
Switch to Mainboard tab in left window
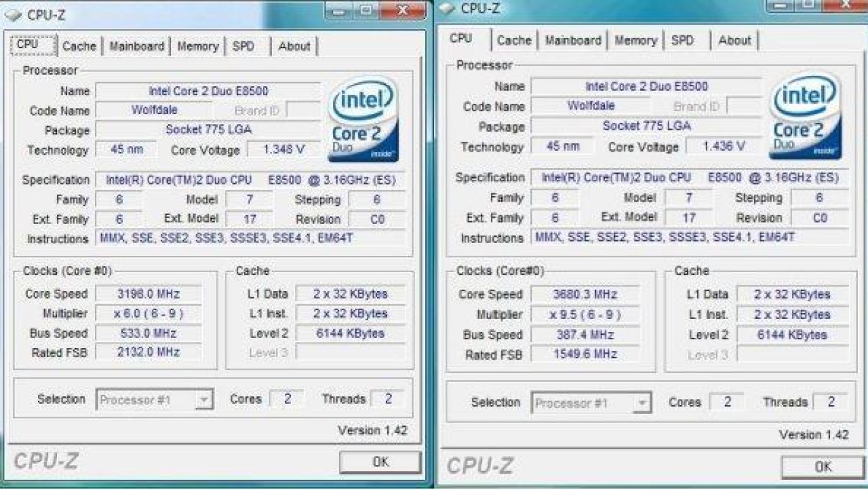[136, 46]
